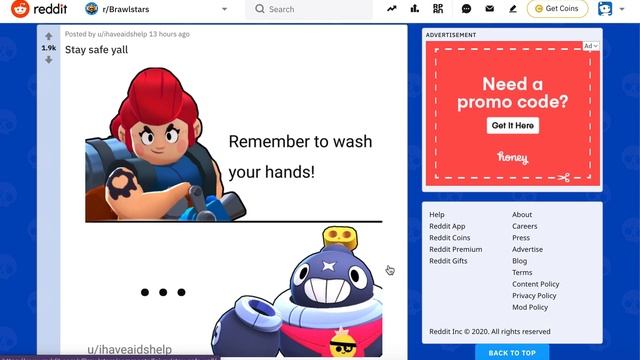The width and height of the screenshot is (640, 360).
Task: Open the Advertise link
Action: tap(527, 249)
